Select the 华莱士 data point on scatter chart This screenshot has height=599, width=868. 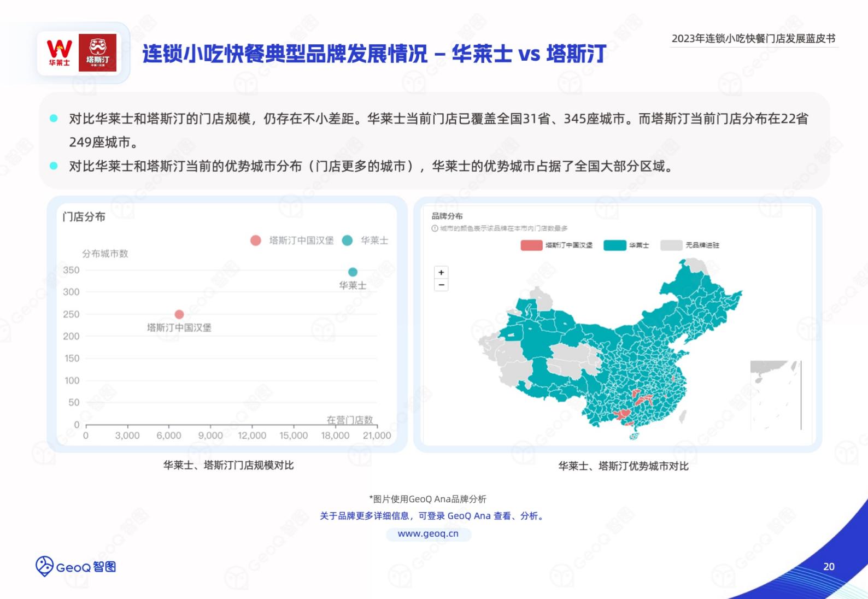point(353,272)
